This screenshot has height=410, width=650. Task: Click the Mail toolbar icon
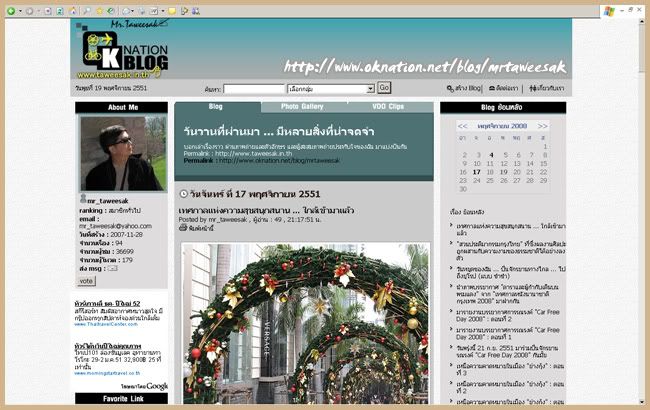[126, 11]
